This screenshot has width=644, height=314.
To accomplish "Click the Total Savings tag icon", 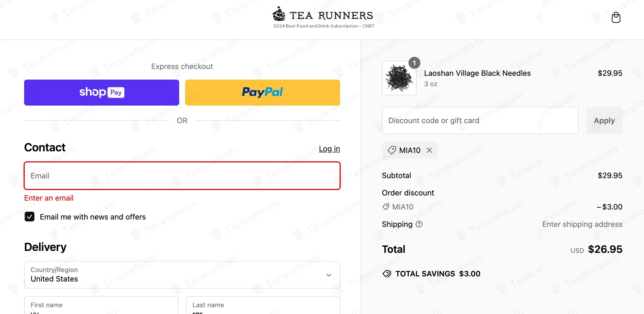I will tap(387, 274).
